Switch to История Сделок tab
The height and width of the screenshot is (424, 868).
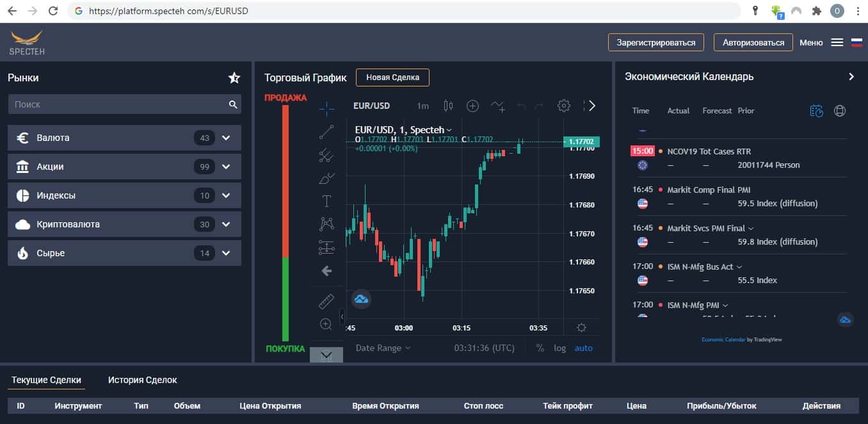pos(142,380)
